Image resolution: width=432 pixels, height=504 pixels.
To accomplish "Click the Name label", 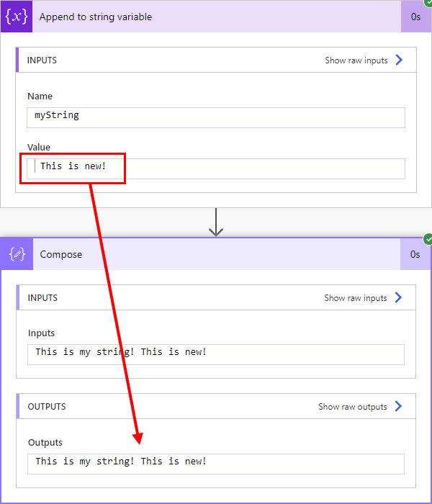I will tap(40, 96).
